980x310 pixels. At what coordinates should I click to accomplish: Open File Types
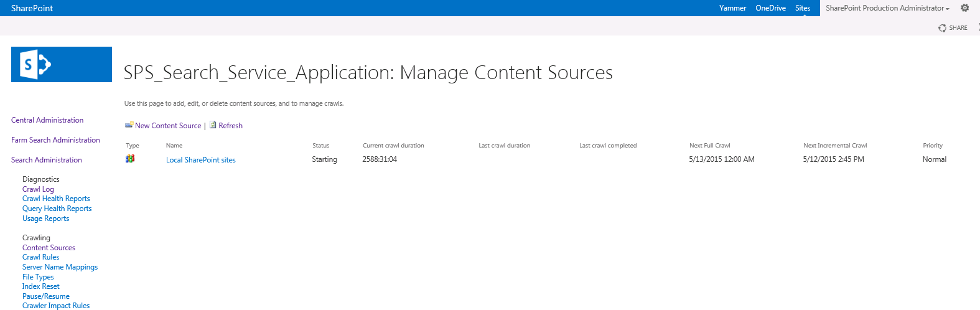tap(38, 277)
